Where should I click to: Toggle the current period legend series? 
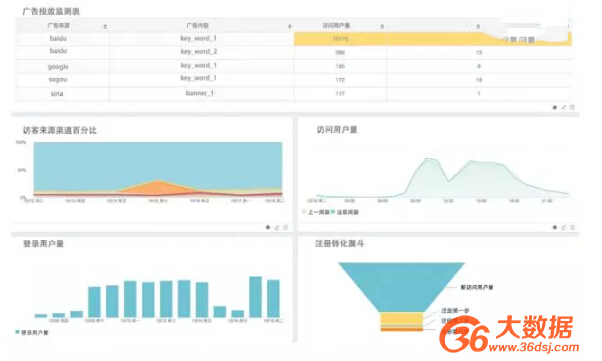tap(345, 212)
